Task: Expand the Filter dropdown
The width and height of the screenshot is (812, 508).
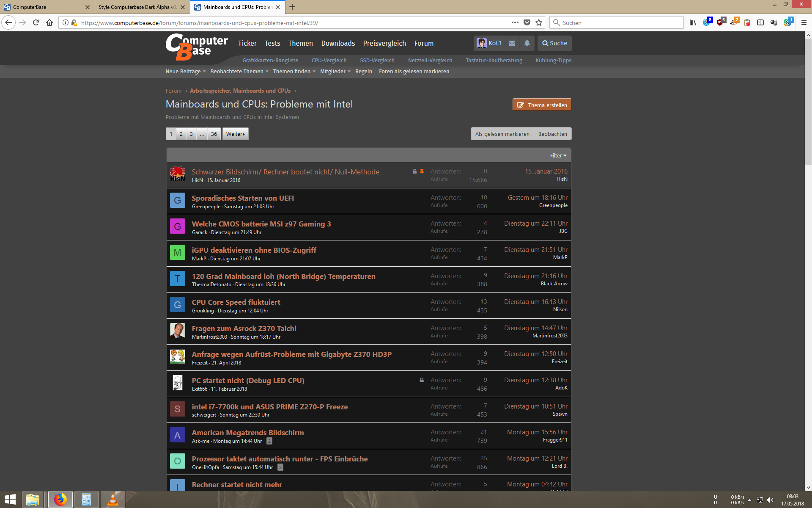Action: [x=558, y=156]
